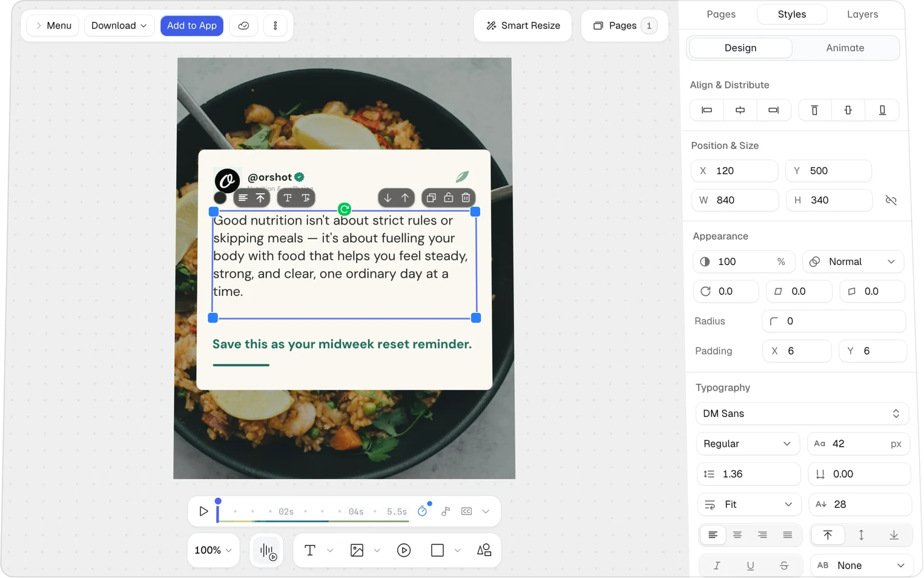The image size is (924, 578).
Task: Align selection to right edge
Action: pyautogui.click(x=773, y=110)
